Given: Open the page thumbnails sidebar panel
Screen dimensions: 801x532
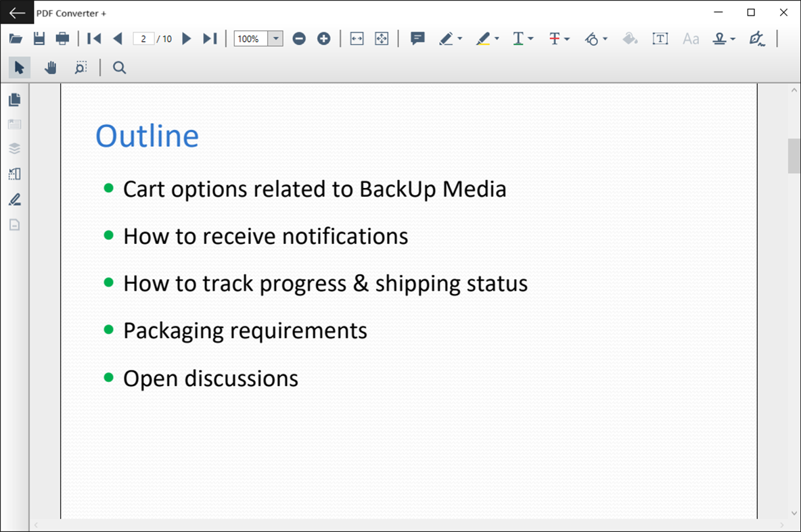Looking at the screenshot, I should click(x=15, y=99).
